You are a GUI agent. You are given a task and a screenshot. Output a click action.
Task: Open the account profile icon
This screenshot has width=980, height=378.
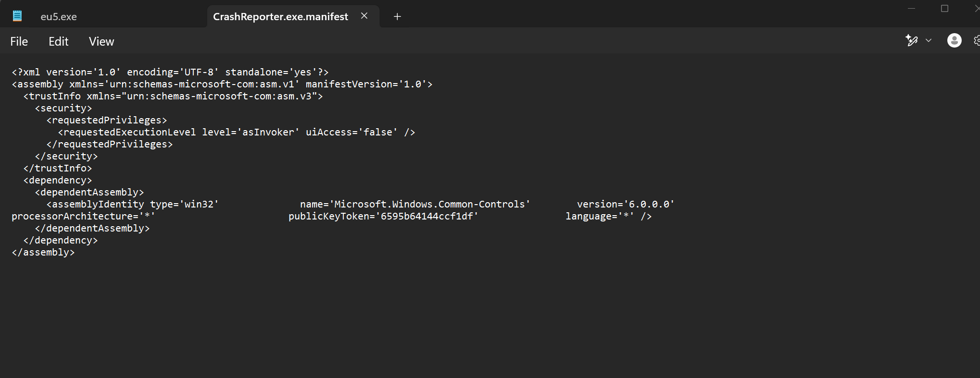(955, 40)
